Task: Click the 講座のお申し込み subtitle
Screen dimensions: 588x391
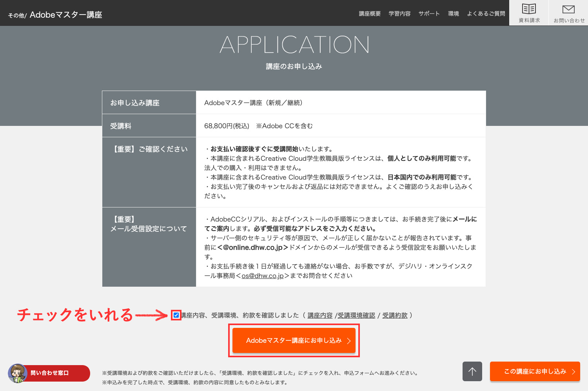Action: [294, 66]
